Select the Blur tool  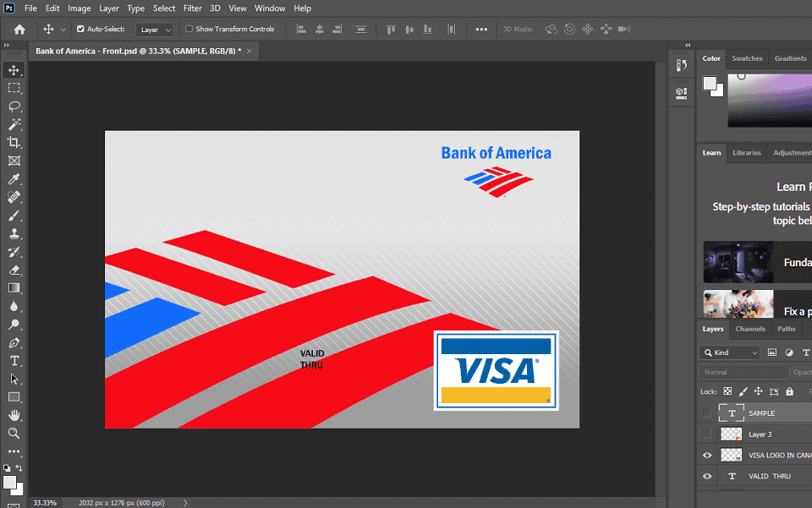pos(14,306)
